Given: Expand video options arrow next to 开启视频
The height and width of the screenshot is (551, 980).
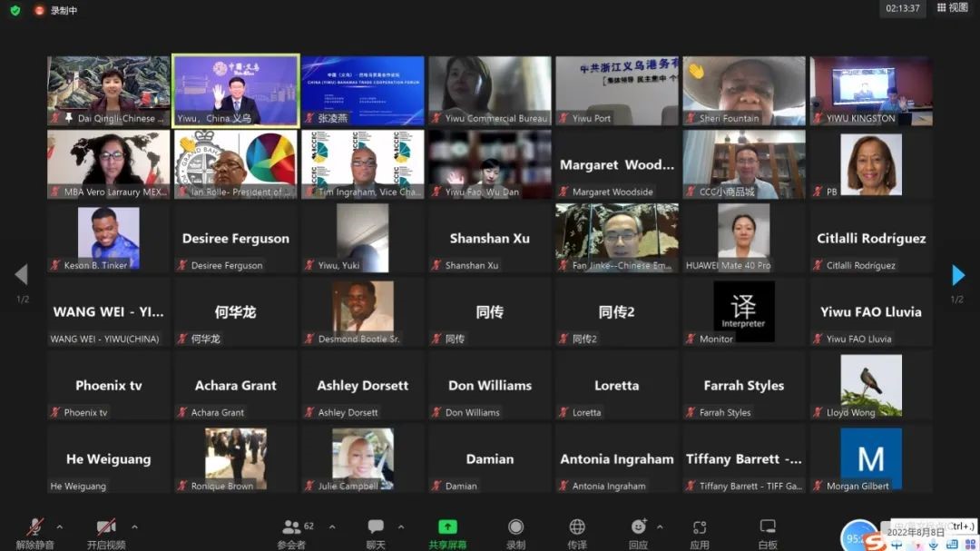Looking at the screenshot, I should point(134,526).
